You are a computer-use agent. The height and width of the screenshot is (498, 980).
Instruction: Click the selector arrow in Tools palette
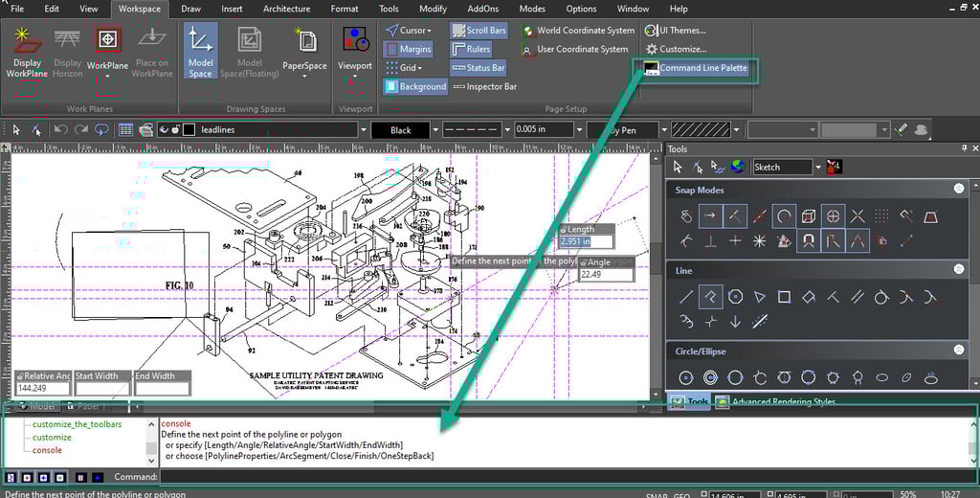click(678, 167)
